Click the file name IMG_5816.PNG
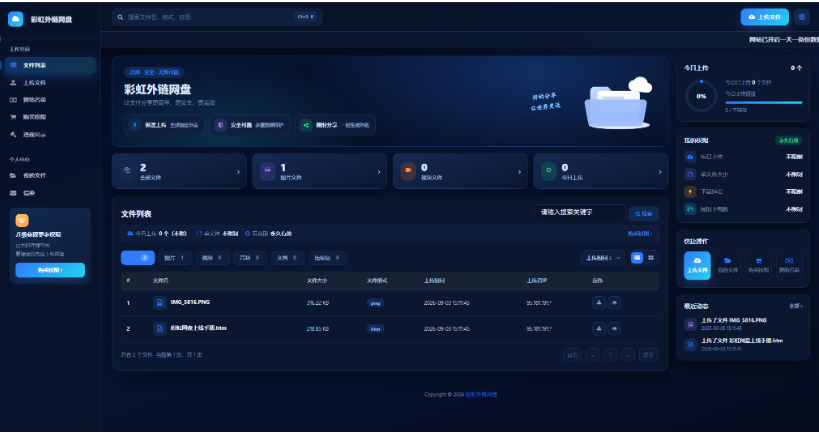Viewport: 819px width, 434px height. (190, 302)
